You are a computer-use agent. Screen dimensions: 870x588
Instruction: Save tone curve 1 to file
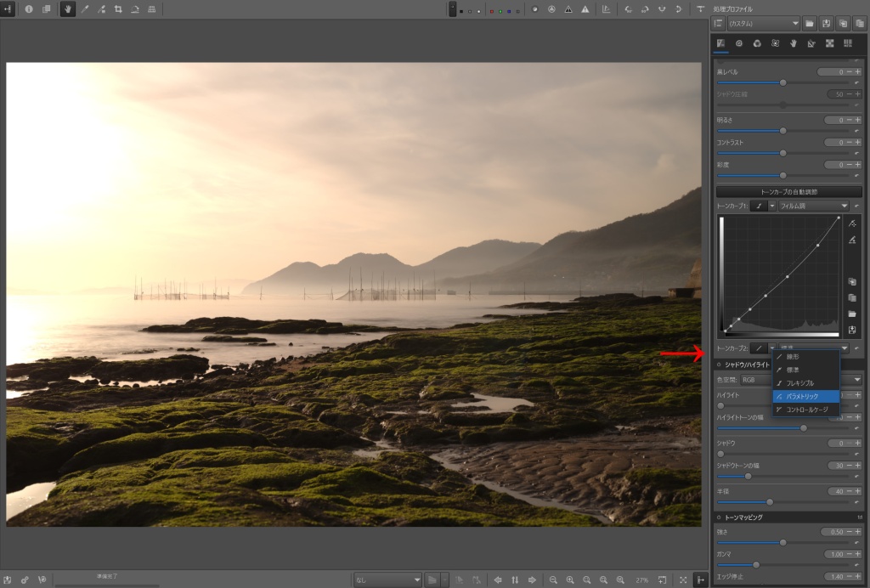pyautogui.click(x=852, y=330)
